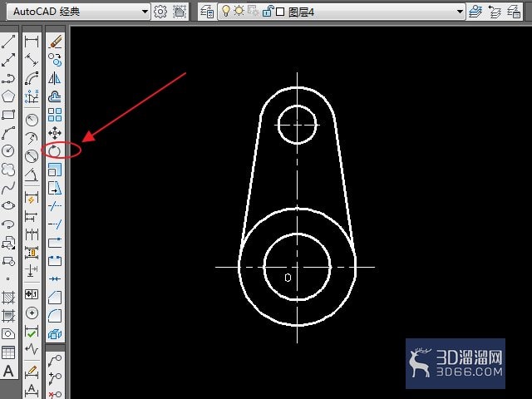Select the Point draw tool
The width and height of the screenshot is (532, 399).
pos(8,279)
